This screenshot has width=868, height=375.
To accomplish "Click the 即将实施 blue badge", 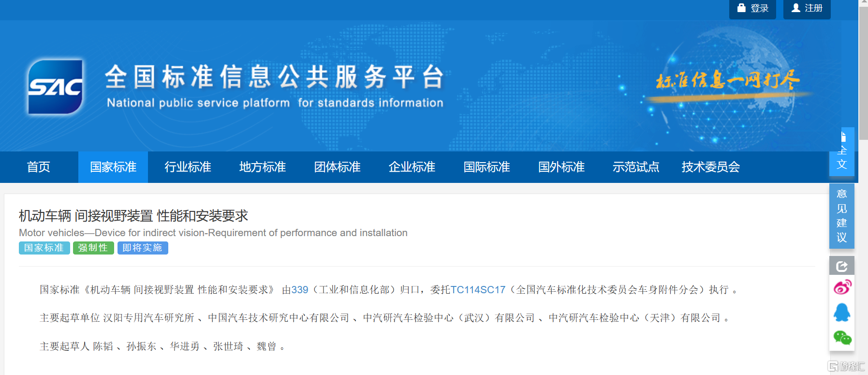I will click(143, 248).
